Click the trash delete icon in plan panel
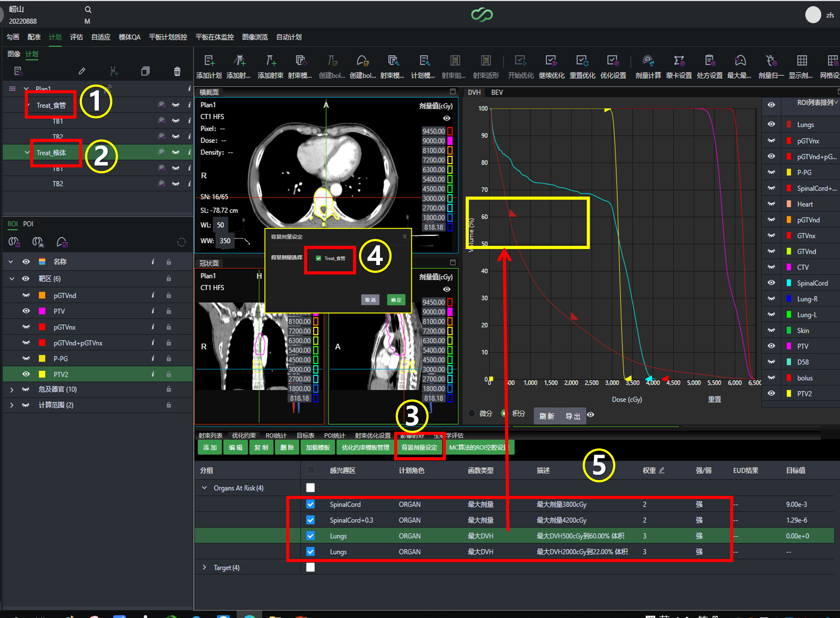Screen dimensions: 840x618 pyautogui.click(x=177, y=71)
